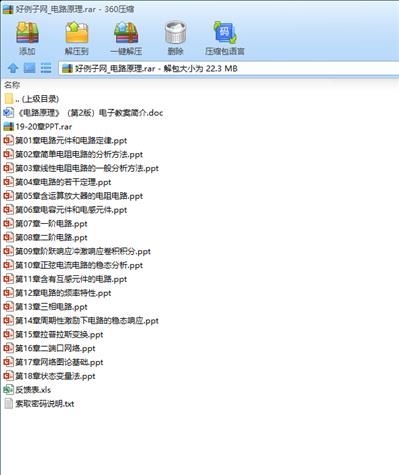Click the 删除 (Delete) trash icon
This screenshot has height=475, width=399.
point(175,38)
